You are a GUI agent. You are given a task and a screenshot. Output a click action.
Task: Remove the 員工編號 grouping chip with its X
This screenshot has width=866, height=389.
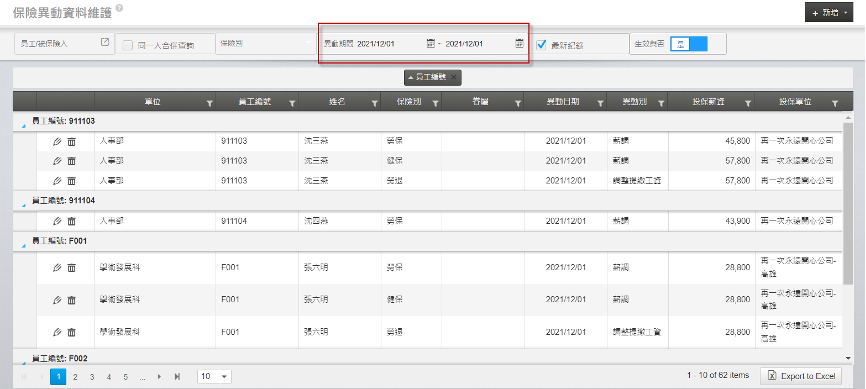coord(453,77)
